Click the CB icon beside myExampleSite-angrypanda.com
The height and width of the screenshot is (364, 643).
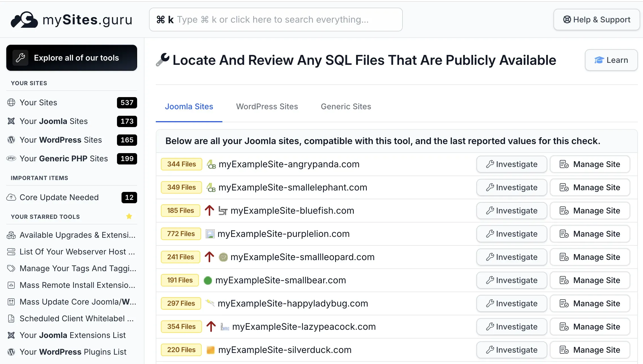tap(211, 164)
